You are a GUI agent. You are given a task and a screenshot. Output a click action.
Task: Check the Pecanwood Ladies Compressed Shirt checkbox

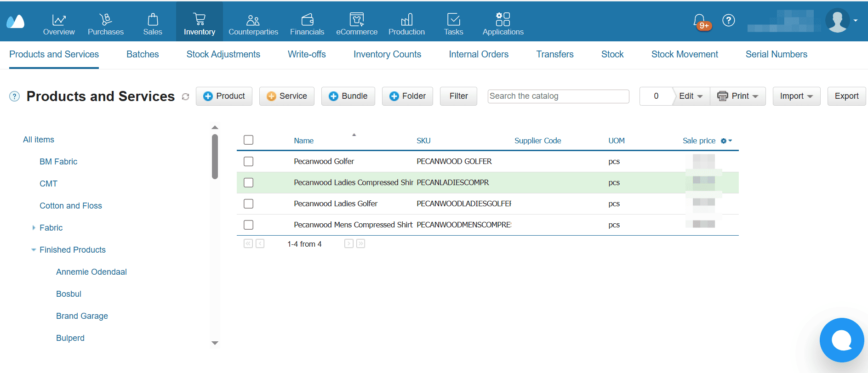[249, 182]
